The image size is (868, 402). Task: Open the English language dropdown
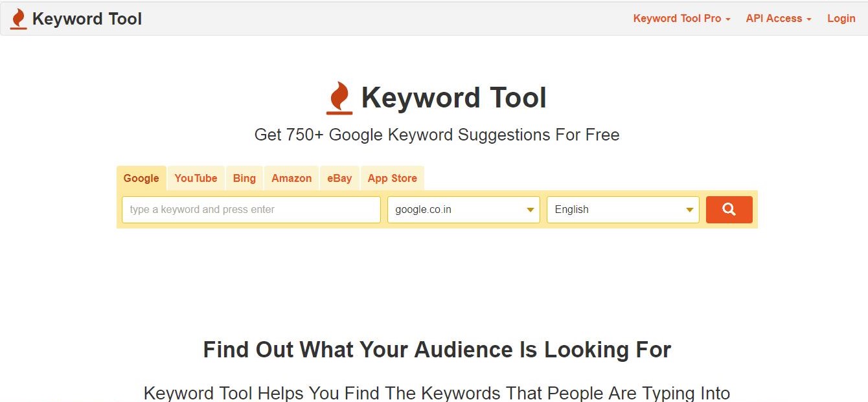622,210
